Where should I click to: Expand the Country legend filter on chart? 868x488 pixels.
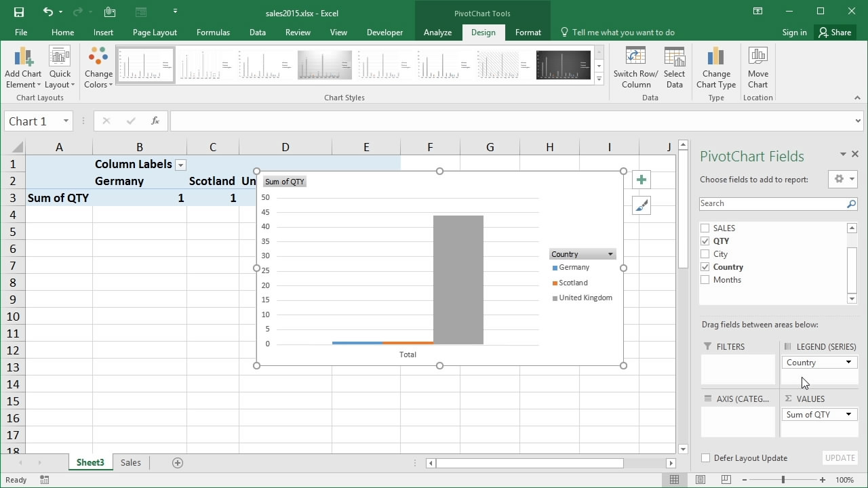(610, 254)
